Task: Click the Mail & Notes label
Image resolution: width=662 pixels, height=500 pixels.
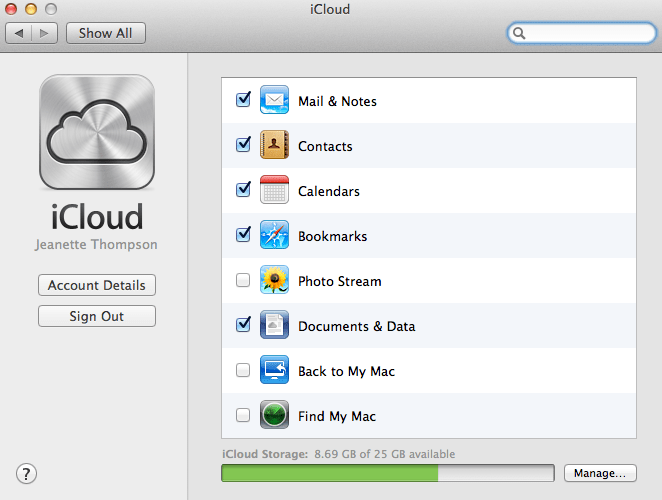Action: click(x=337, y=101)
